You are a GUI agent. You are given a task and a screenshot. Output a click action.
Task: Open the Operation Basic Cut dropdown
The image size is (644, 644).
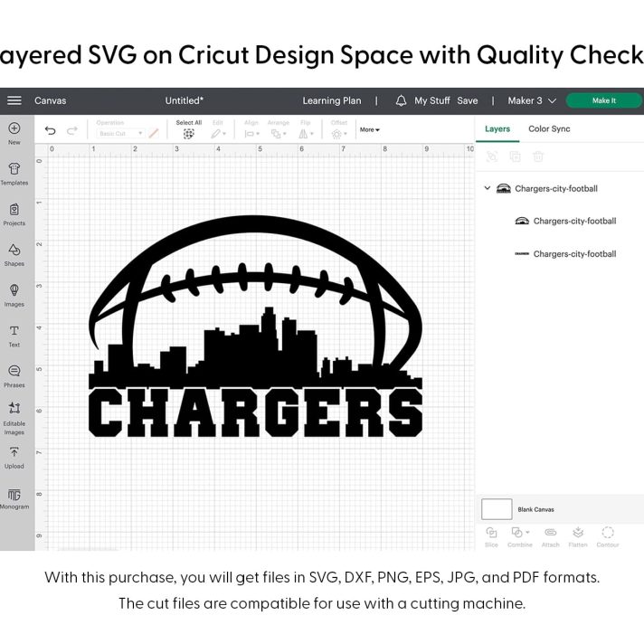pyautogui.click(x=120, y=134)
